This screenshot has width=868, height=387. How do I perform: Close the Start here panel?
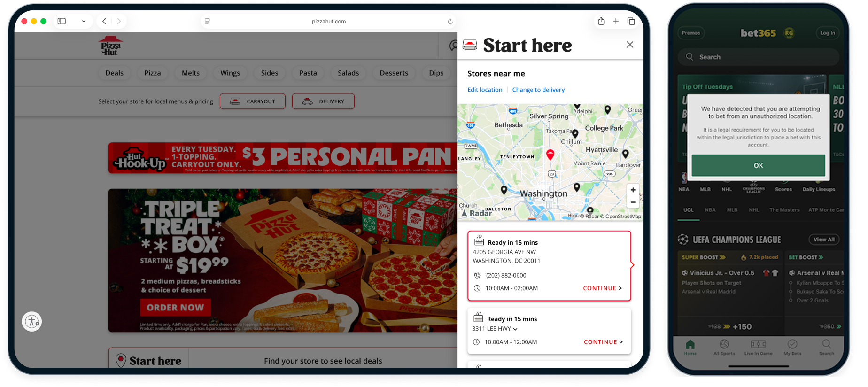(630, 45)
